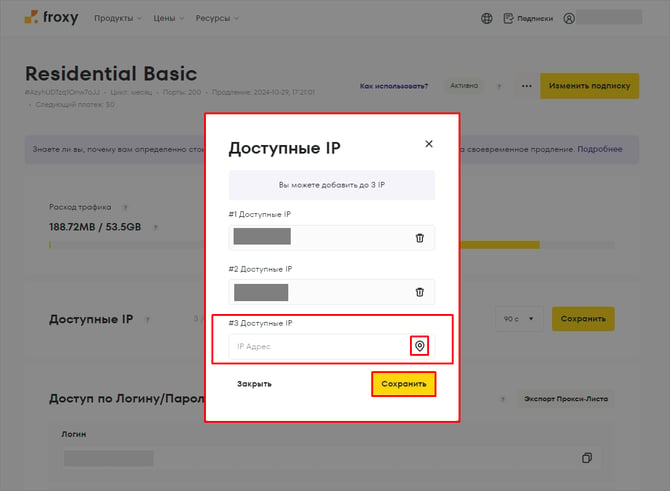This screenshot has height=491, width=670.
Task: Click the froxy logo
Action: [x=51, y=18]
